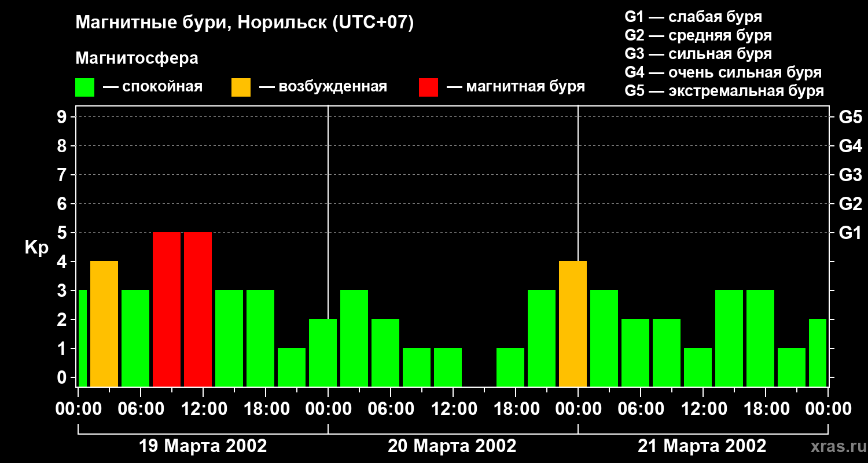Screen dimensions: 868x463
Task: Click the 06:00 time label for 20 Марта
Action: coord(391,409)
